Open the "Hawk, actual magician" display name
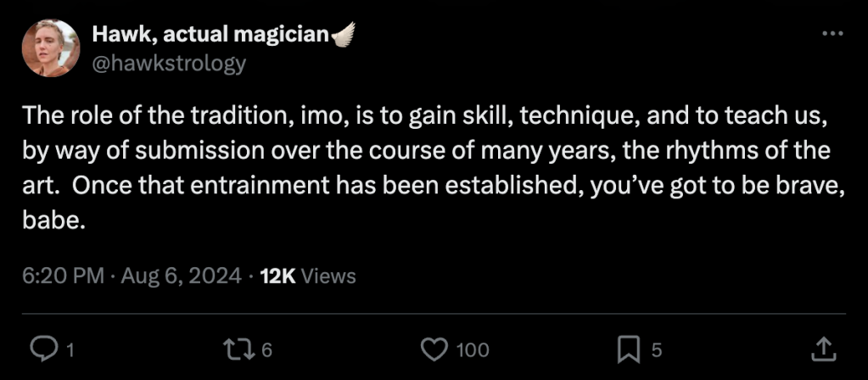 click(x=210, y=34)
